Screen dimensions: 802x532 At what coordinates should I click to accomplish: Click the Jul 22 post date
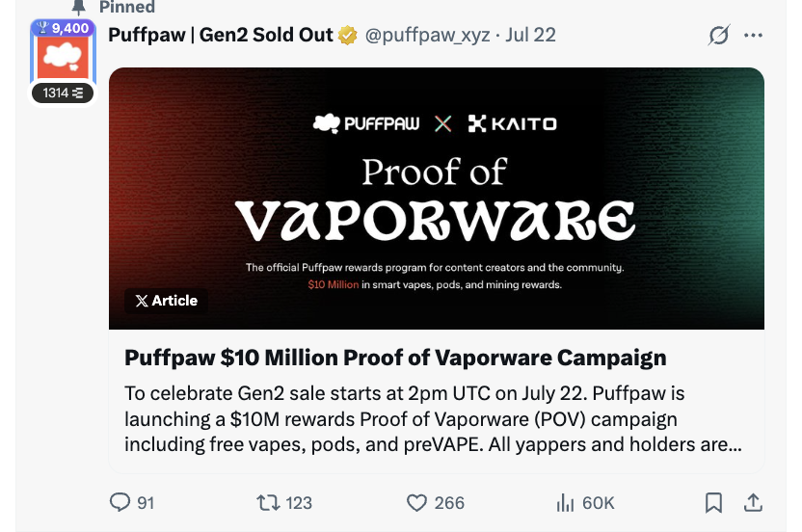click(x=530, y=35)
